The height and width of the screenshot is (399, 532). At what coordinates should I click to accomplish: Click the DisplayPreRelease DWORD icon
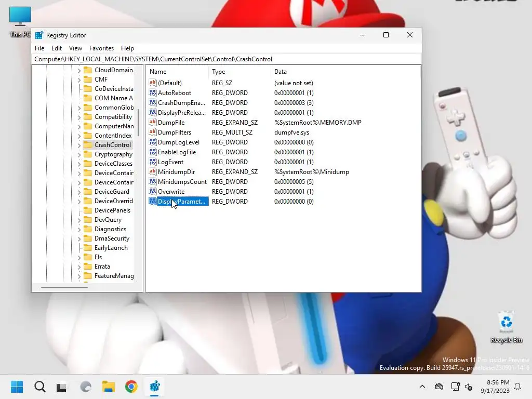[x=153, y=112]
